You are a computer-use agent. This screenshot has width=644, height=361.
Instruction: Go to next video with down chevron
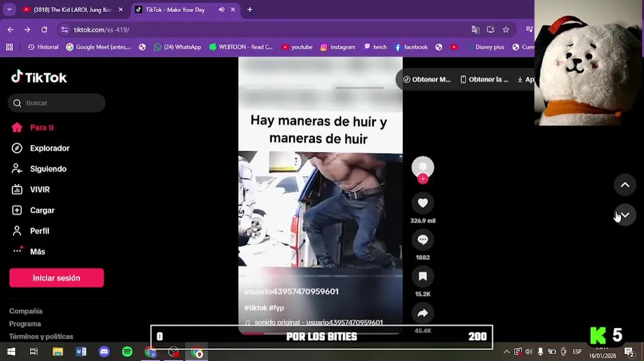click(x=625, y=215)
